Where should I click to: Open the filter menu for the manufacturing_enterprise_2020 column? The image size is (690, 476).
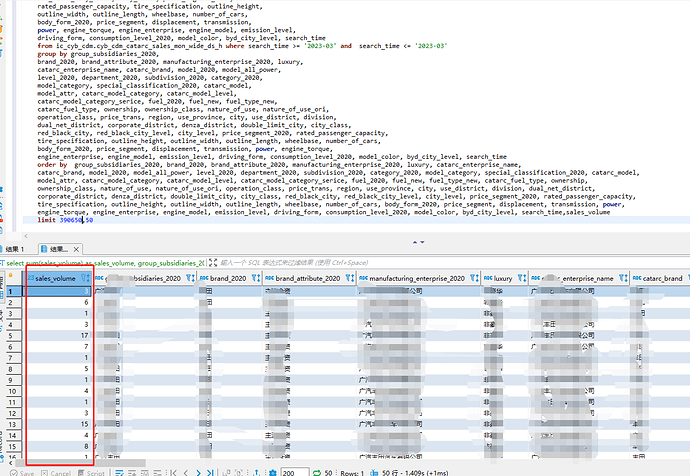474,278
